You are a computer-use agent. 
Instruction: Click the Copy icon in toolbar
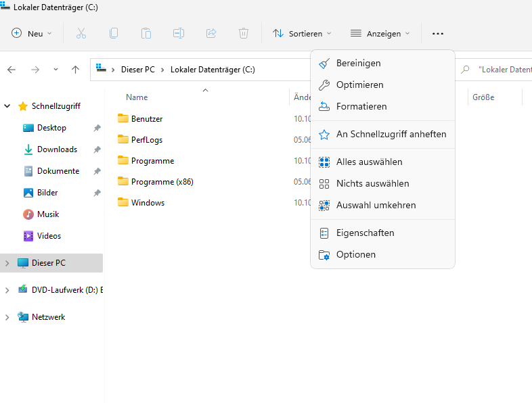click(114, 33)
